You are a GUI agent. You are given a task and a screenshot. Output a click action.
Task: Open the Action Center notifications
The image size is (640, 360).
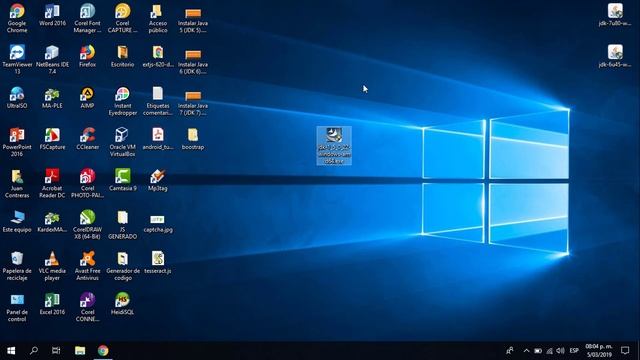[625, 351]
